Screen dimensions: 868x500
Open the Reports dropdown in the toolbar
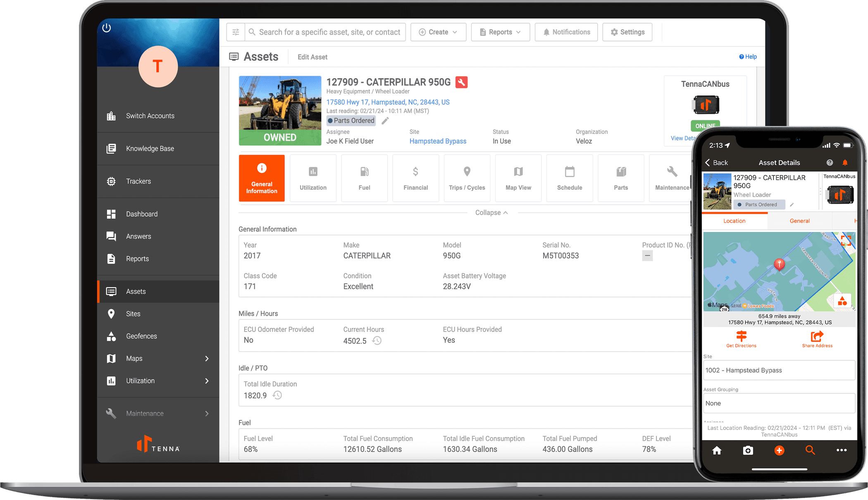(500, 32)
